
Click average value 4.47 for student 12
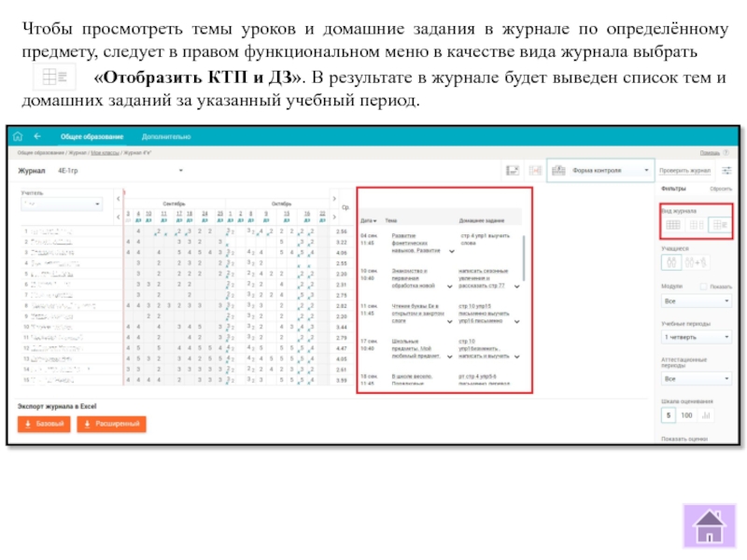point(341,348)
